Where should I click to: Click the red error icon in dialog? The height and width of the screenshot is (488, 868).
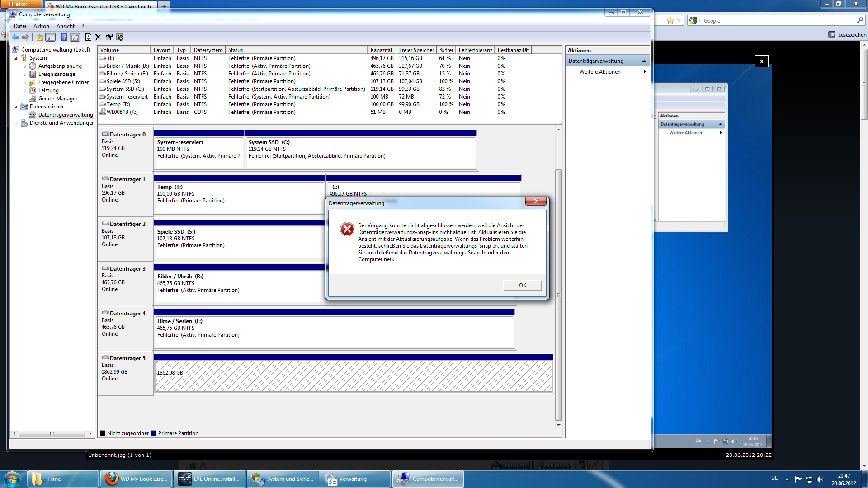(347, 229)
